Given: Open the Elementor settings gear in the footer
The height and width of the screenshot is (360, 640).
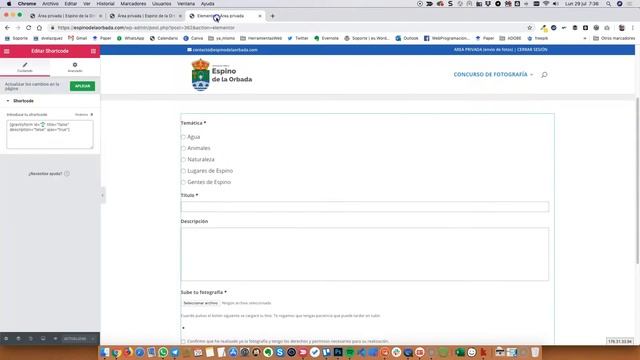Looking at the screenshot, I should point(6,339).
